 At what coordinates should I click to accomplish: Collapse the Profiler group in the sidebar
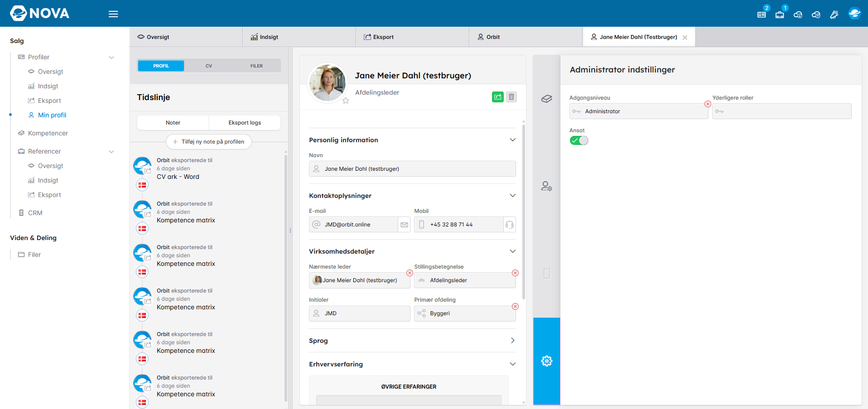tap(111, 58)
